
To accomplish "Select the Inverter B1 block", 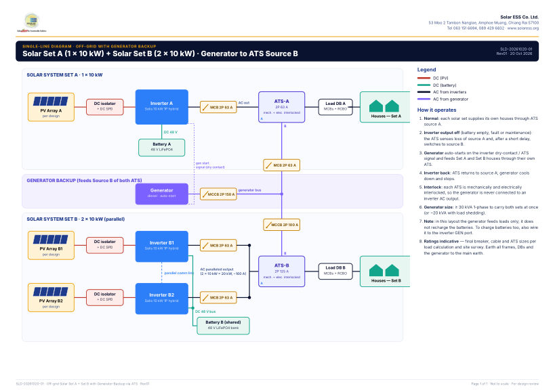I will (x=162, y=246).
